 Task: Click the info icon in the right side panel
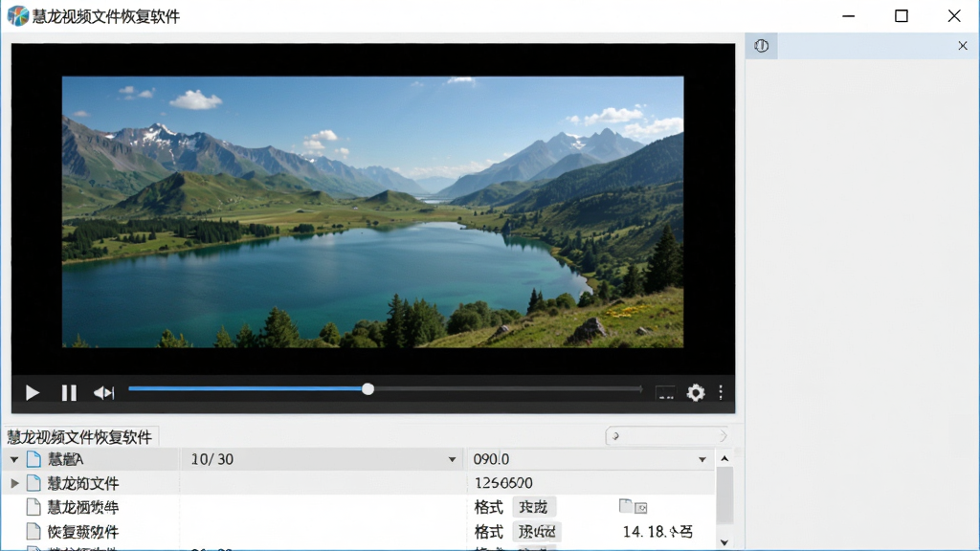click(761, 46)
